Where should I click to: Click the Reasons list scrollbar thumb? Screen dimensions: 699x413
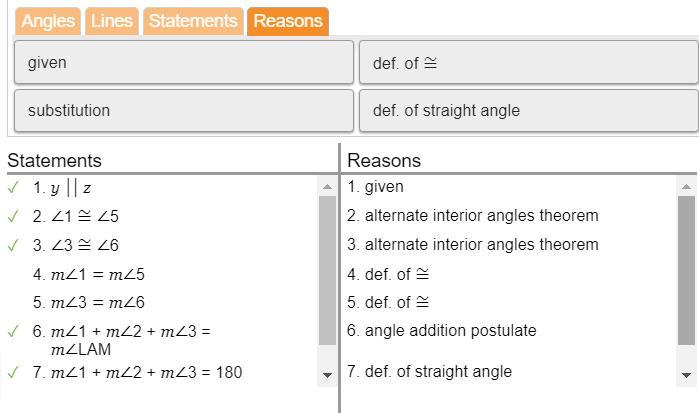pyautogui.click(x=686, y=270)
